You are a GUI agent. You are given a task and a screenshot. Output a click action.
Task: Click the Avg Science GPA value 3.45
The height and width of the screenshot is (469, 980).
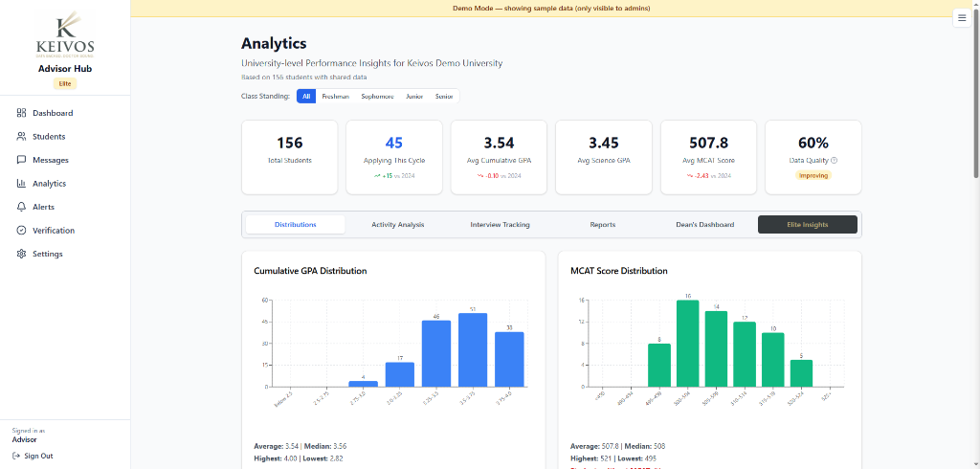tap(603, 143)
